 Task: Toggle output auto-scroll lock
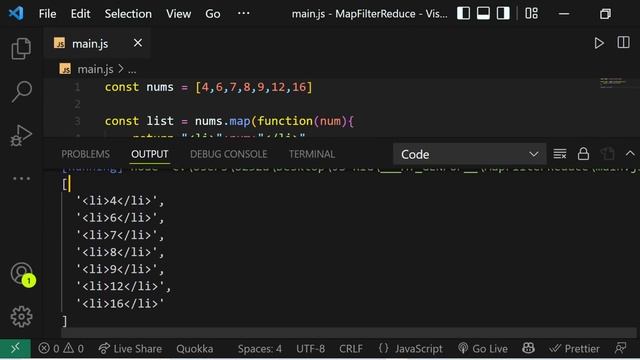583,154
